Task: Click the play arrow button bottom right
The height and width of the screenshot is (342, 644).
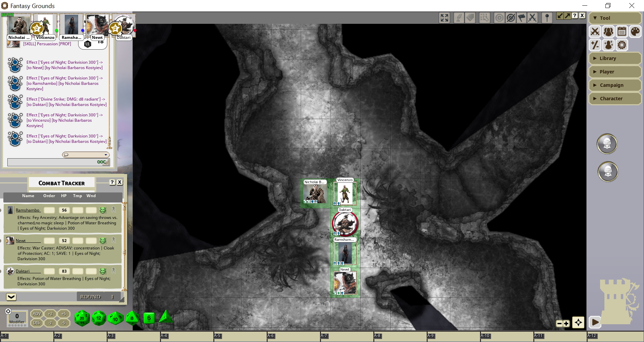Action: pyautogui.click(x=595, y=323)
